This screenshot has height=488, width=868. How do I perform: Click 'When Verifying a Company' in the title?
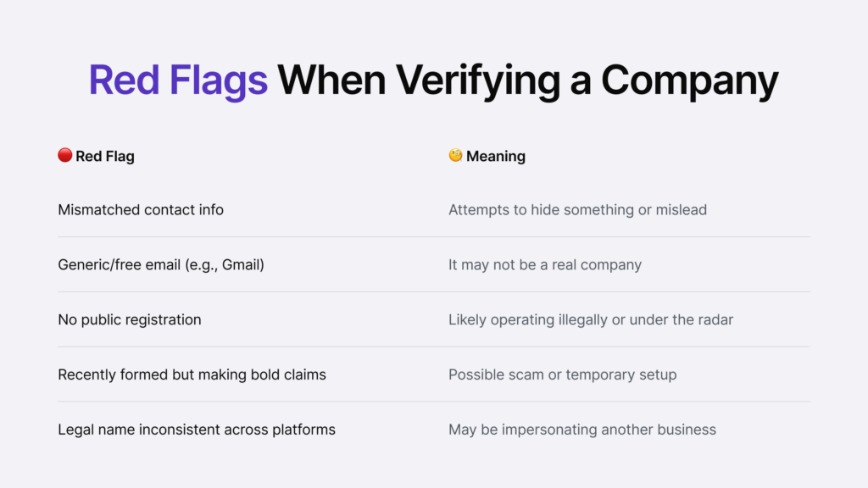(528, 80)
